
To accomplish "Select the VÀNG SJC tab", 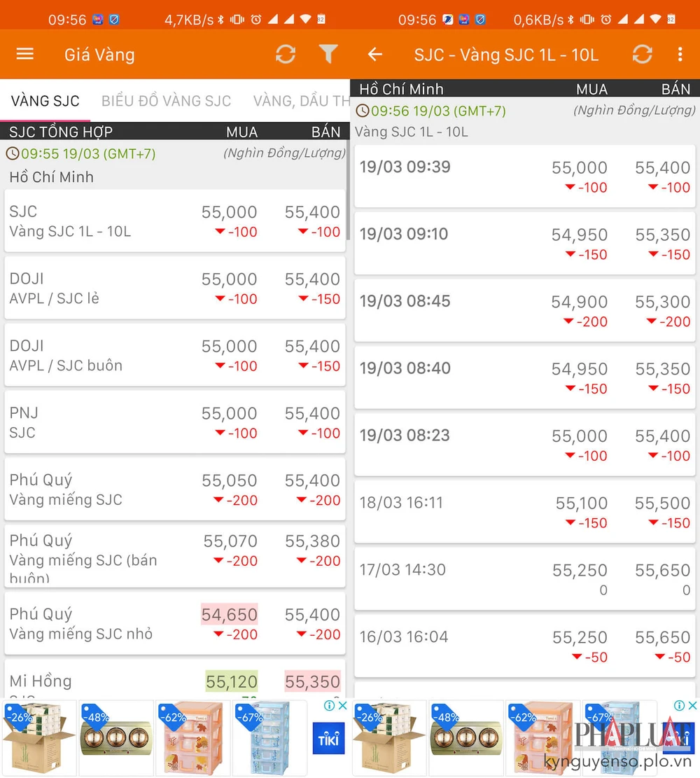I will [45, 101].
